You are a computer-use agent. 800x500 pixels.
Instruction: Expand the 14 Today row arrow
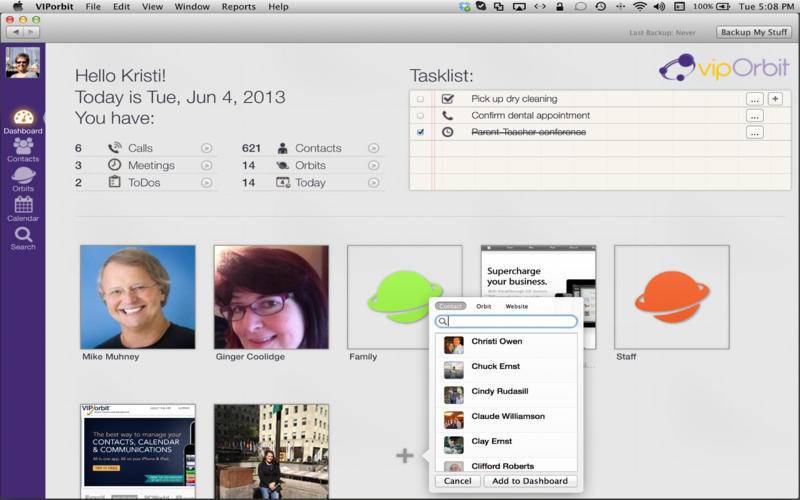coord(373,182)
